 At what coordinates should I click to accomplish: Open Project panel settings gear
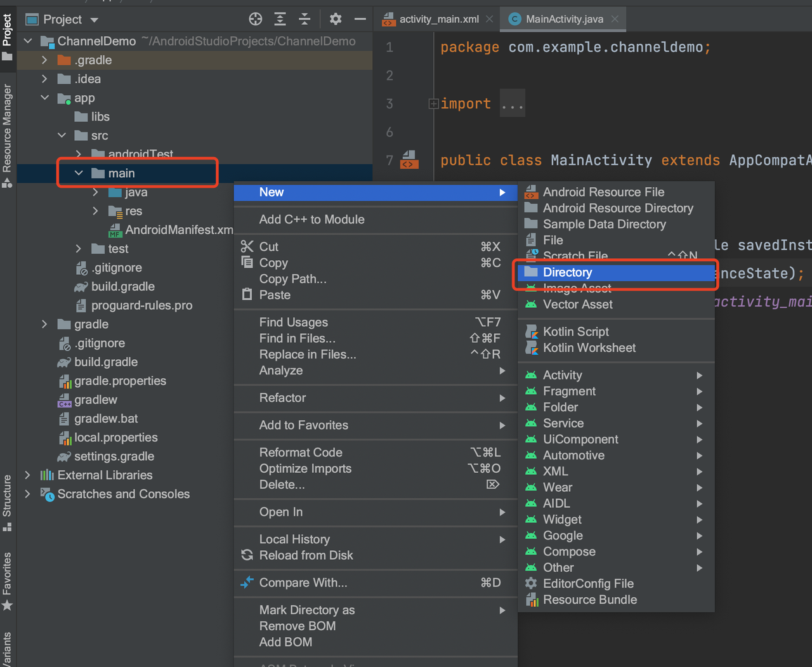point(336,19)
